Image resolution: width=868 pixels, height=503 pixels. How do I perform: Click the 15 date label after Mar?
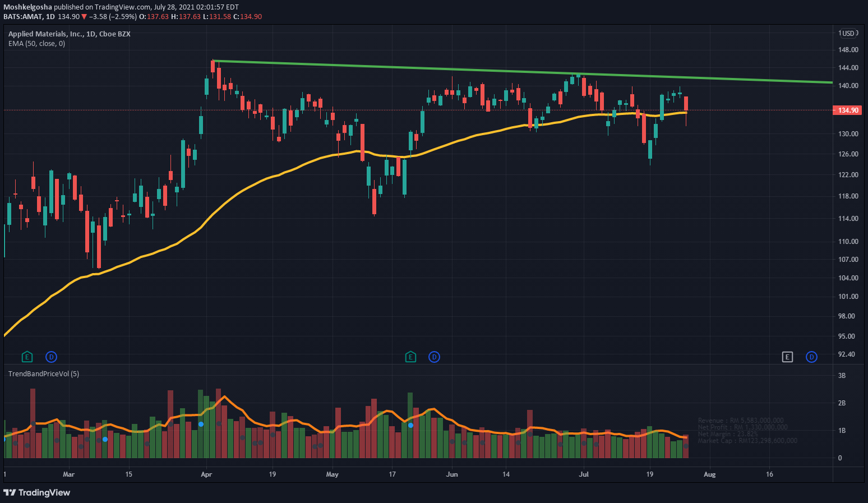click(x=128, y=474)
